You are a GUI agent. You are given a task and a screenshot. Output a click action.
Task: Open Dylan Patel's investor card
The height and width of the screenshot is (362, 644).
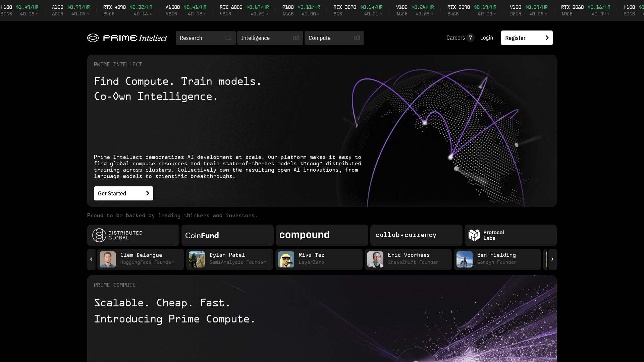pyautogui.click(x=229, y=259)
